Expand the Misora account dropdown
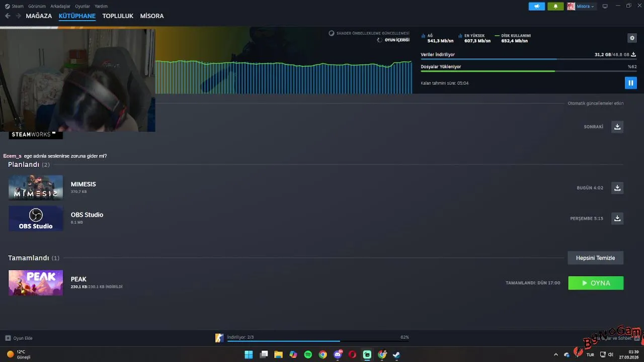This screenshot has height=362, width=644. [581, 7]
